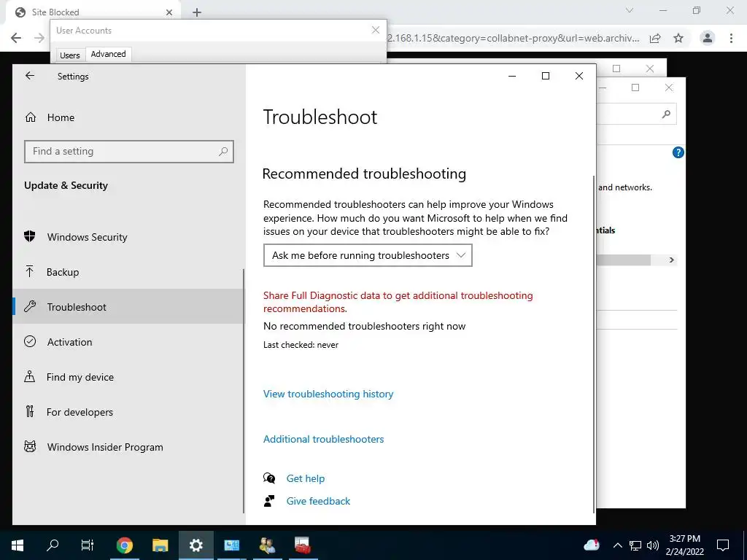Click search icon in background window
This screenshot has height=560, width=747.
pos(666,114)
